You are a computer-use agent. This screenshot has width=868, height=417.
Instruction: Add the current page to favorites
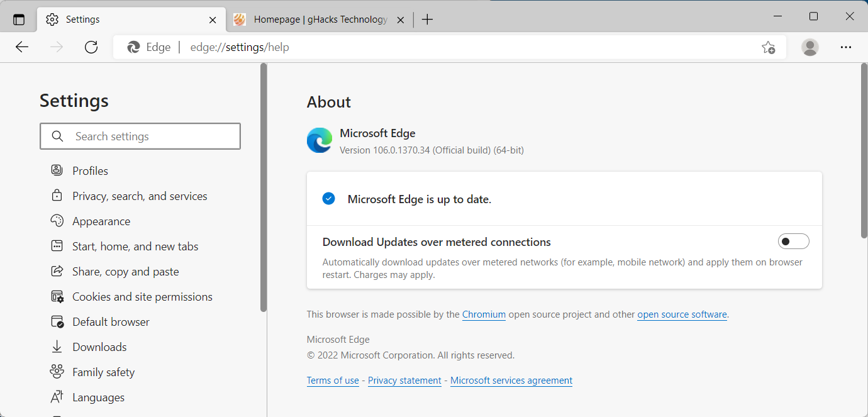pos(768,47)
